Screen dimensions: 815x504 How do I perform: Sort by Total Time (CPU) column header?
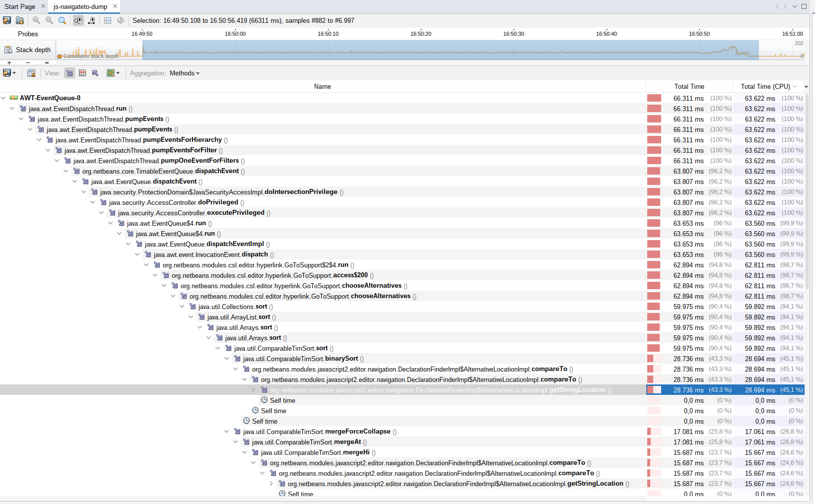click(x=768, y=86)
